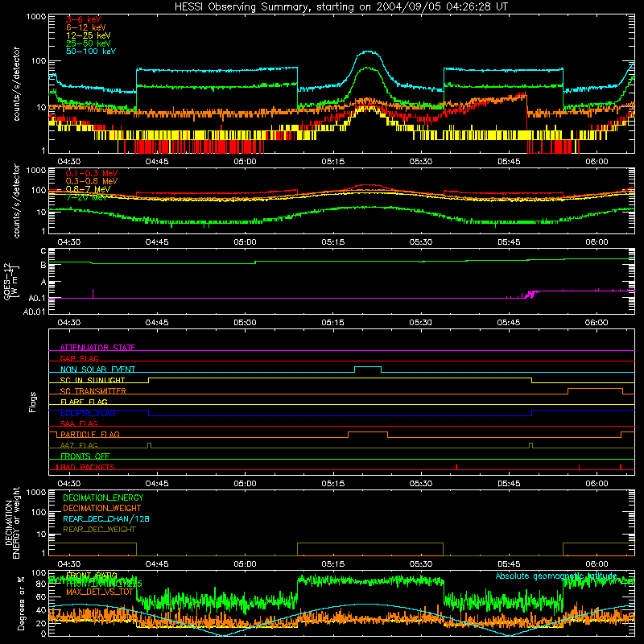The width and height of the screenshot is (644, 644).
Task: Click the REAR_DEC_CHAN/128 legend label
Action: click(106, 518)
